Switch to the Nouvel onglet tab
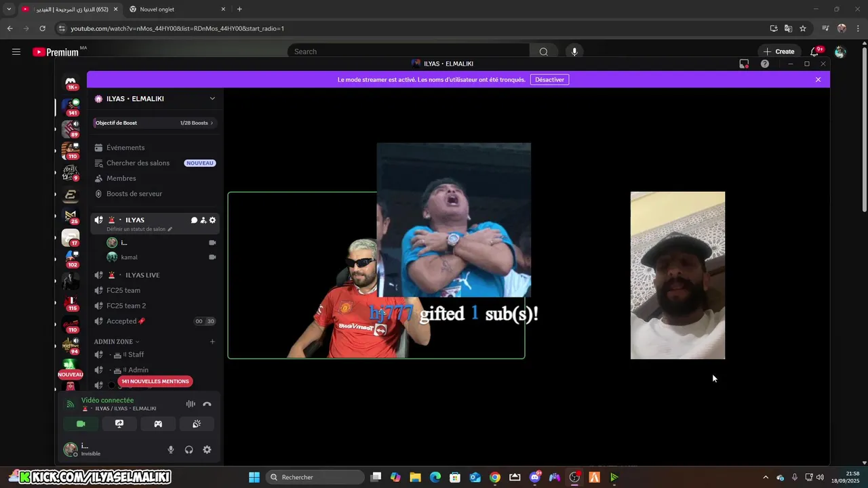Screen dimensions: 868x488 176,9
